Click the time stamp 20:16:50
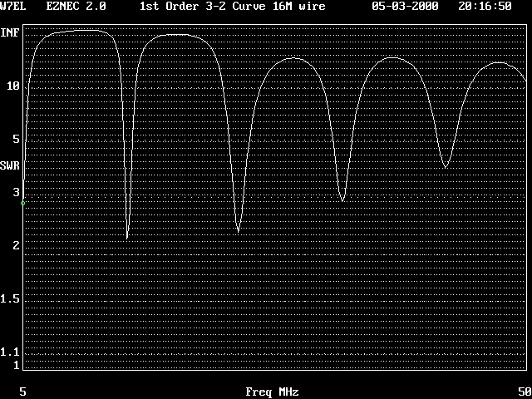This screenshot has width=532, height=399. [x=485, y=6]
